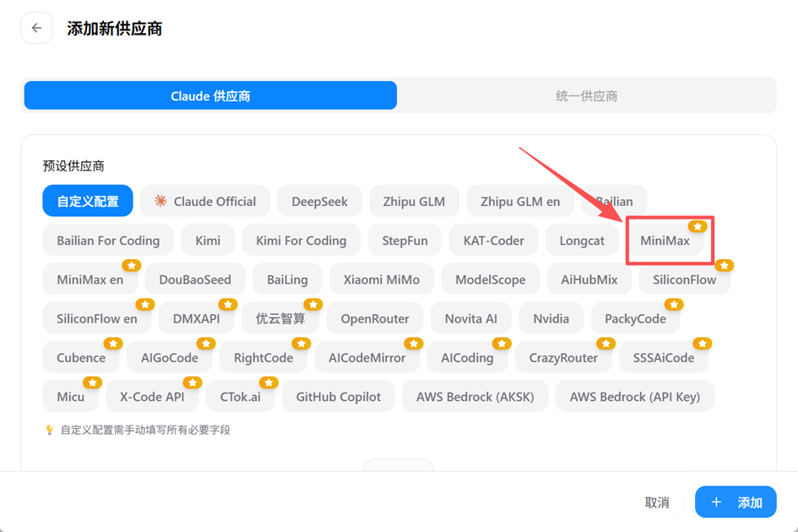Pick the KAT-Coder preset
798x532 pixels.
(x=493, y=241)
